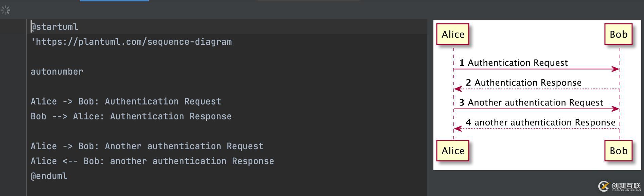
Task: Click diagram message '1 Authentication Request'
Action: pos(513,63)
